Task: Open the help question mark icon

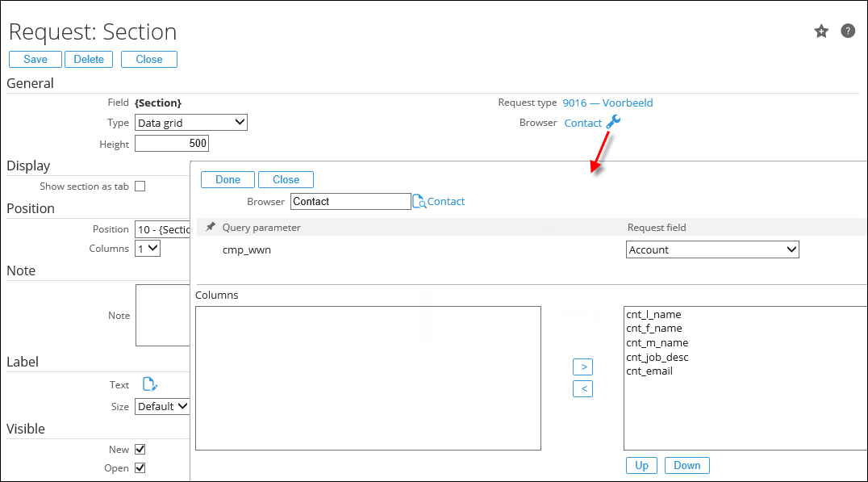Action: (x=848, y=31)
